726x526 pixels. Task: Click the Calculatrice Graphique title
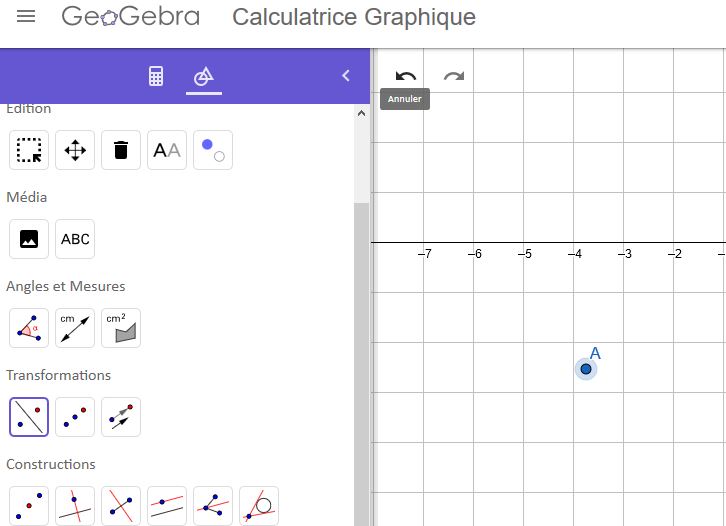tap(354, 17)
